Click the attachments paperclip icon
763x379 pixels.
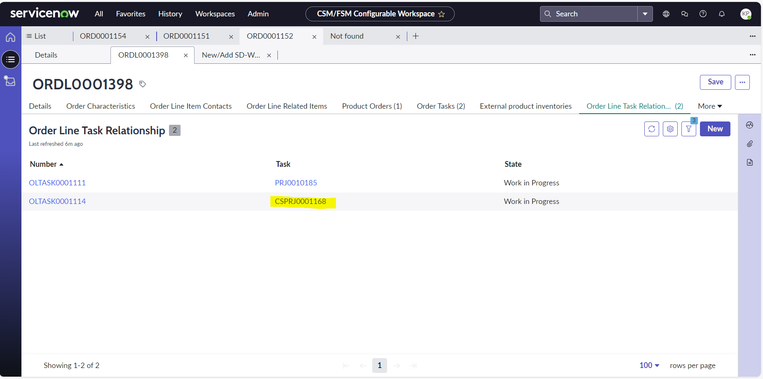[749, 144]
